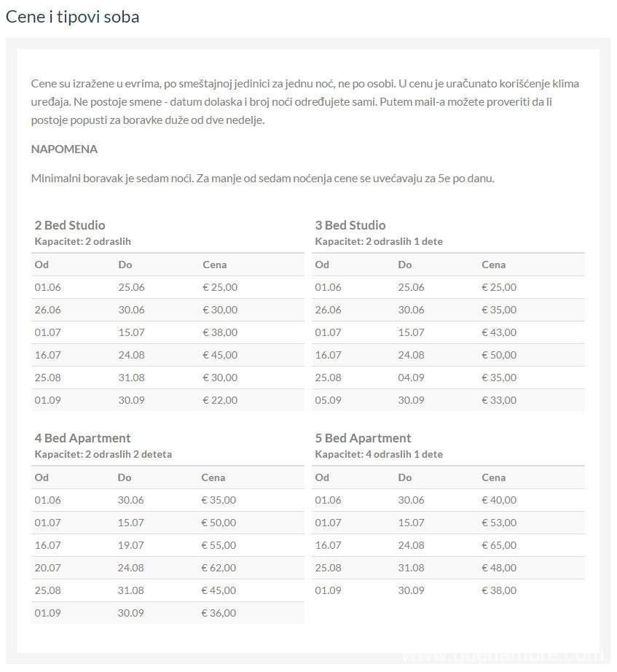617x672 pixels.
Task: Click the 19.07 end date cell
Action: 131,545
